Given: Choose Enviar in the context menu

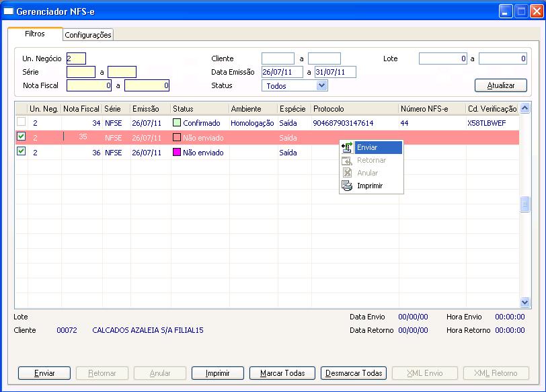Looking at the screenshot, I should (371, 148).
